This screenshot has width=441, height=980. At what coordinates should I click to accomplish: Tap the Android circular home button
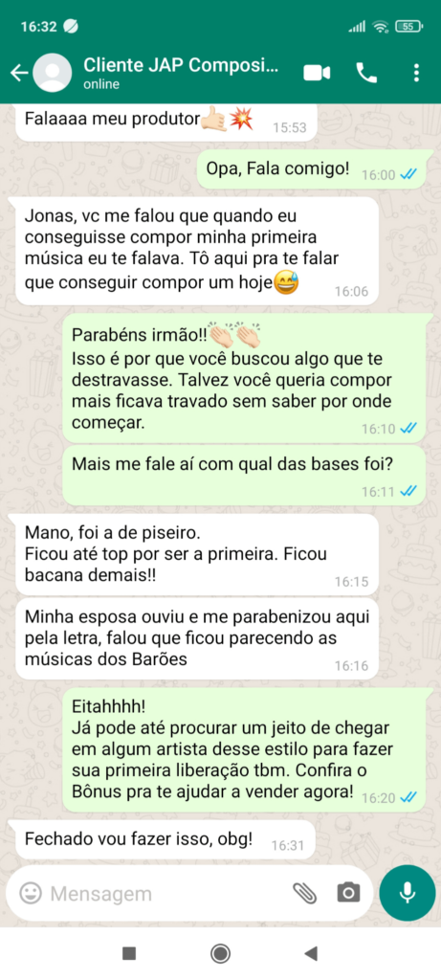coord(220,953)
